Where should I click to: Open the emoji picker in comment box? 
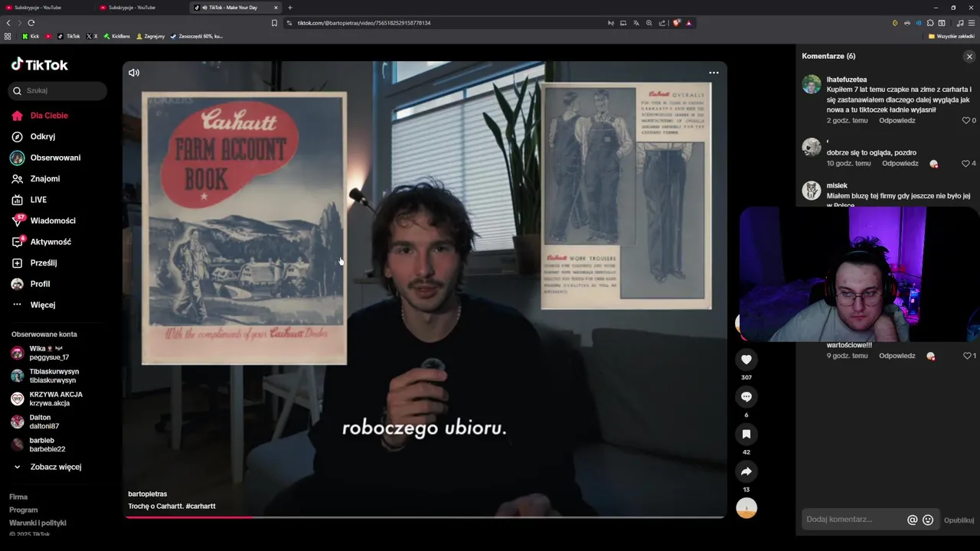(x=928, y=520)
